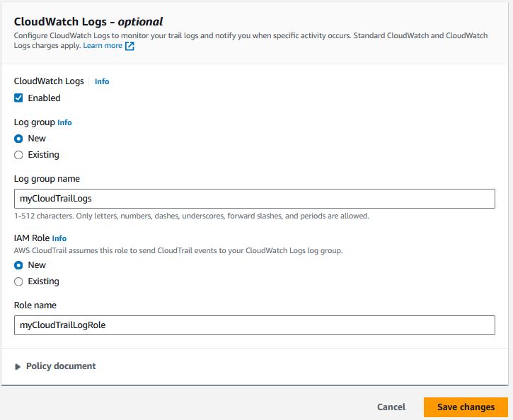
Task: Click Existing label text under Log group
Action: (x=43, y=155)
